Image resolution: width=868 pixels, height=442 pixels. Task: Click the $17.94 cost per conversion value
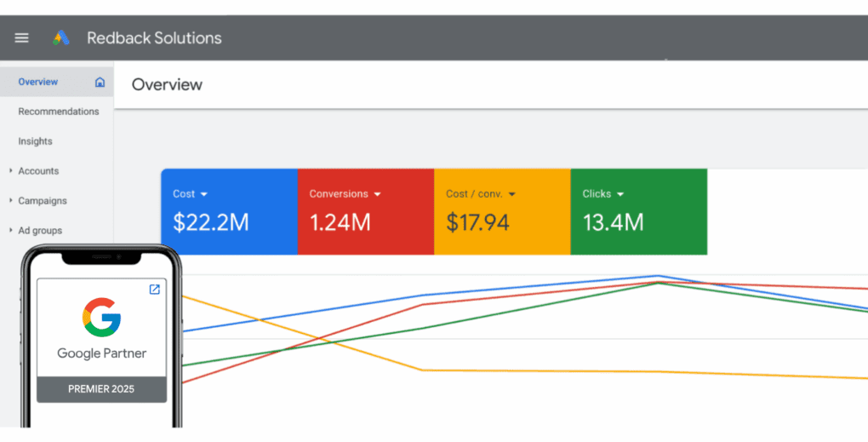tap(477, 222)
